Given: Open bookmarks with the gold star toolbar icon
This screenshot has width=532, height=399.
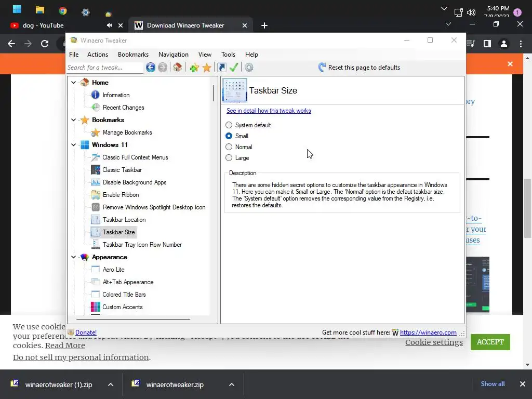Looking at the screenshot, I should [x=207, y=68].
